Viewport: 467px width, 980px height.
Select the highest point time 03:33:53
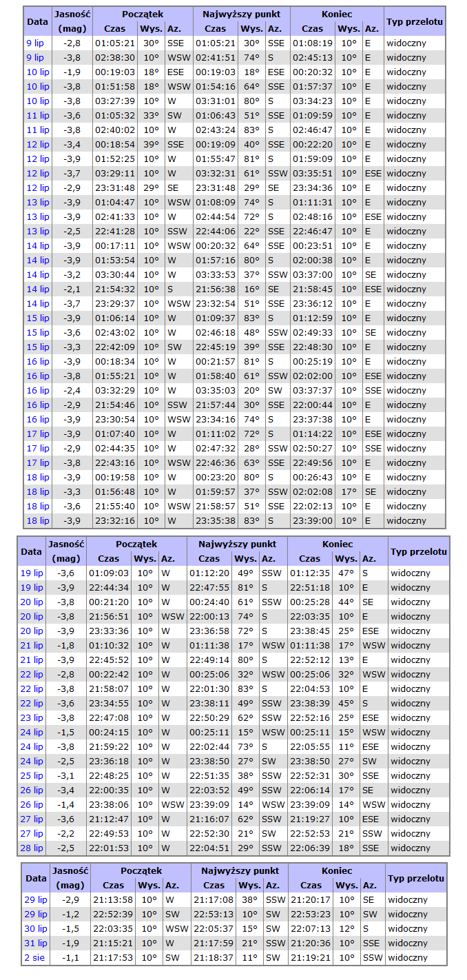tap(216, 274)
